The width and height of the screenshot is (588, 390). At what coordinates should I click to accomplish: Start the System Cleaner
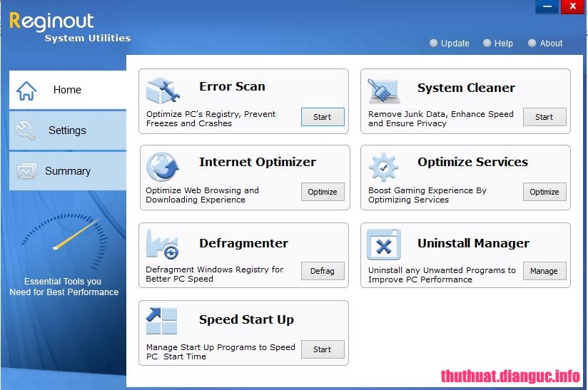pyautogui.click(x=544, y=117)
